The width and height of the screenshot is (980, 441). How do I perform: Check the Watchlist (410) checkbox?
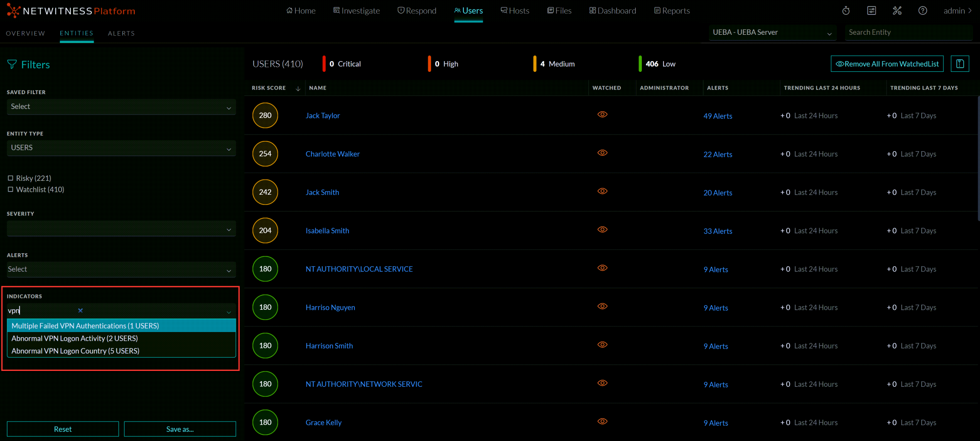[11, 189]
